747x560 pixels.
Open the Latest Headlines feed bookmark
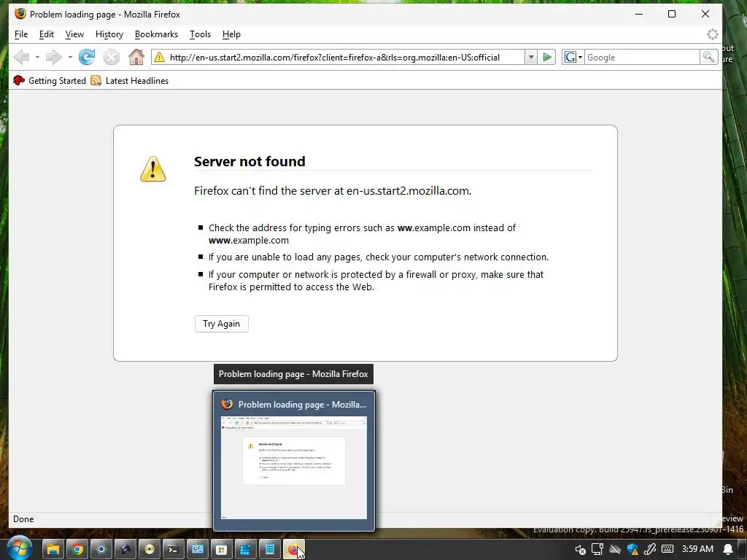tap(130, 80)
